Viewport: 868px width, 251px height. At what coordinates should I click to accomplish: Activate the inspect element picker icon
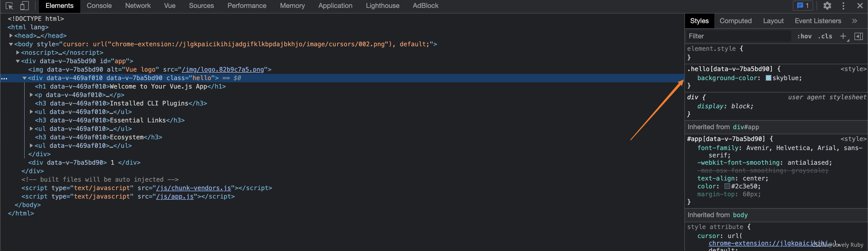(x=9, y=6)
